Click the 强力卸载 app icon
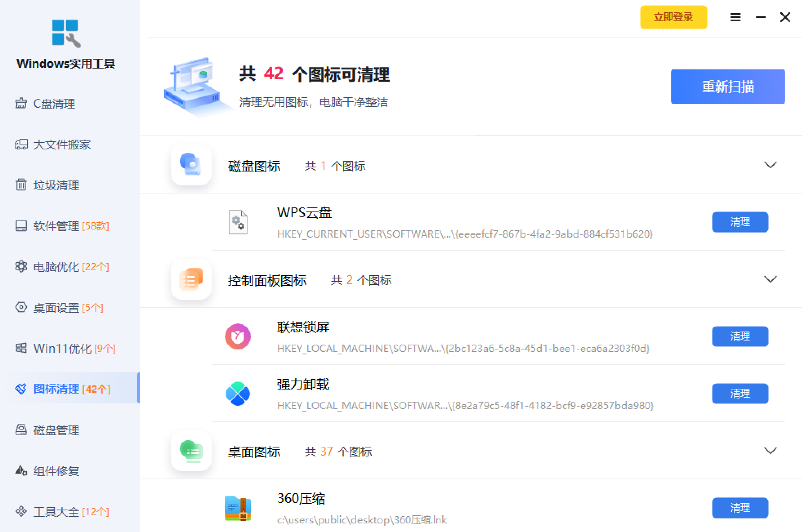Image resolution: width=802 pixels, height=532 pixels. click(238, 394)
